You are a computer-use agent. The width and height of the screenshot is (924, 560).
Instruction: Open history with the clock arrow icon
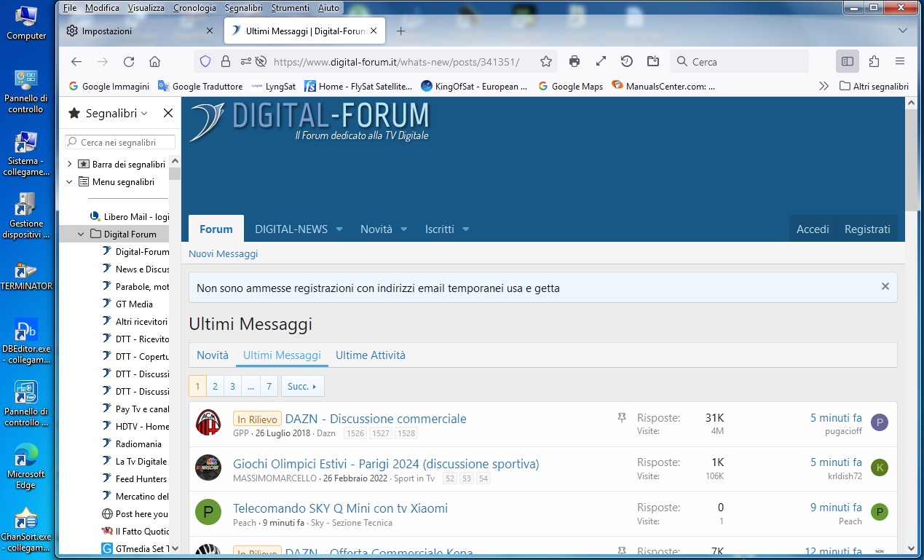tap(626, 62)
